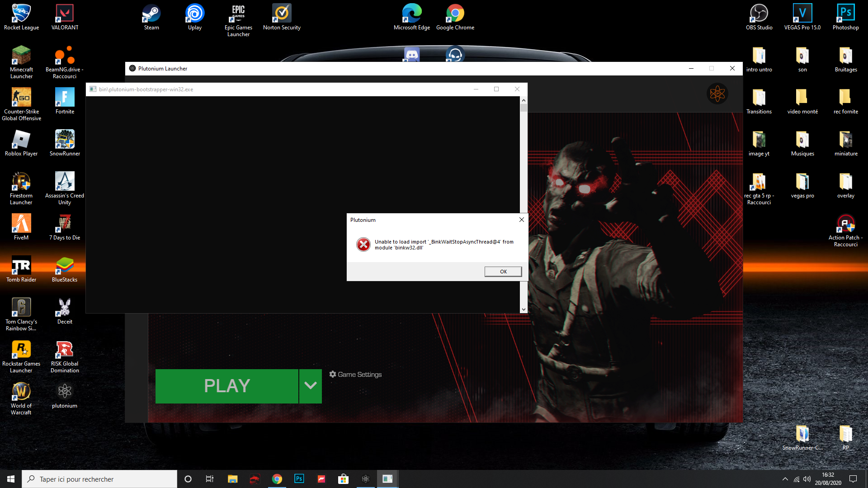This screenshot has width=868, height=488.
Task: Open Norton Security desktop icon
Action: click(x=282, y=17)
